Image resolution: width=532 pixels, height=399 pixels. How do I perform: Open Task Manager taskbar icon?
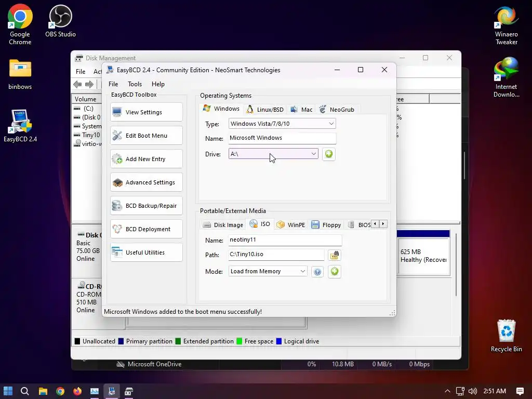pos(95,391)
